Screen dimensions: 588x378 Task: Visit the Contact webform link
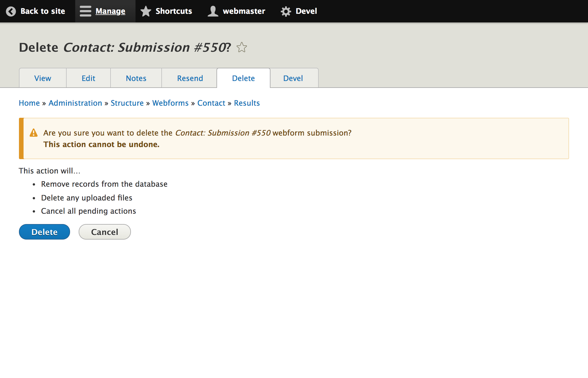point(211,103)
